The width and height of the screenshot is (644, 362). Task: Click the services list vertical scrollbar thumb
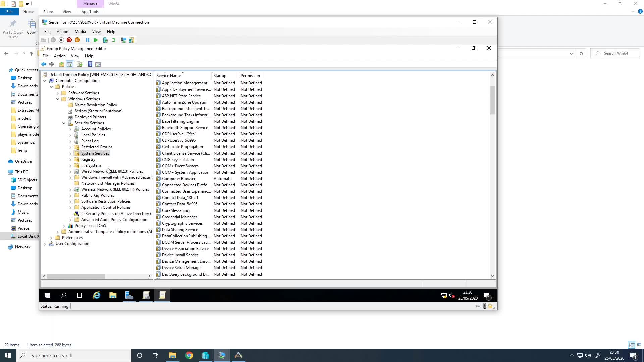(x=492, y=100)
